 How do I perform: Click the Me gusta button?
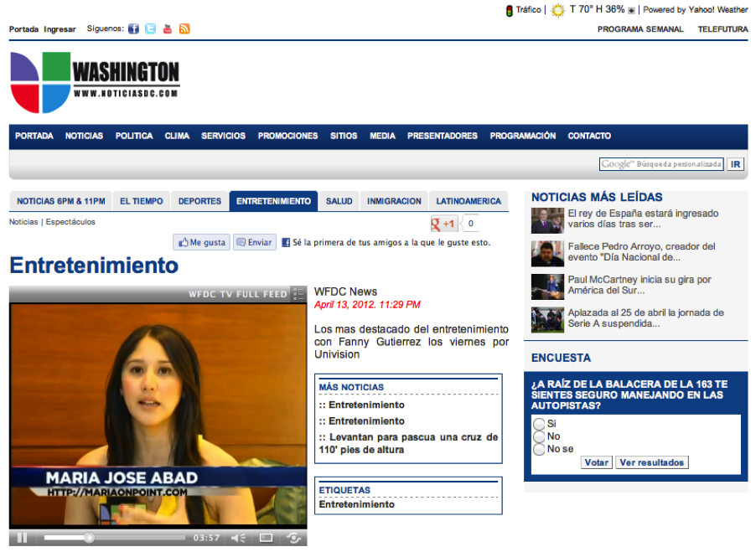coord(202,242)
